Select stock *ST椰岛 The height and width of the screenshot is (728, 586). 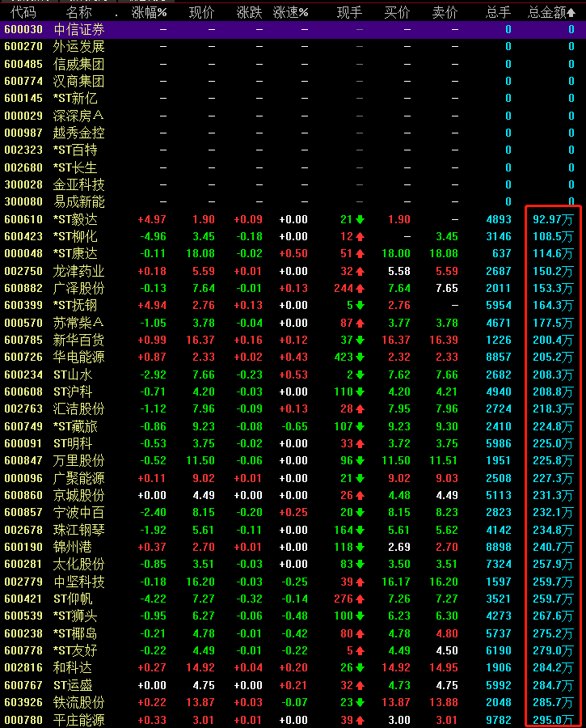75,633
